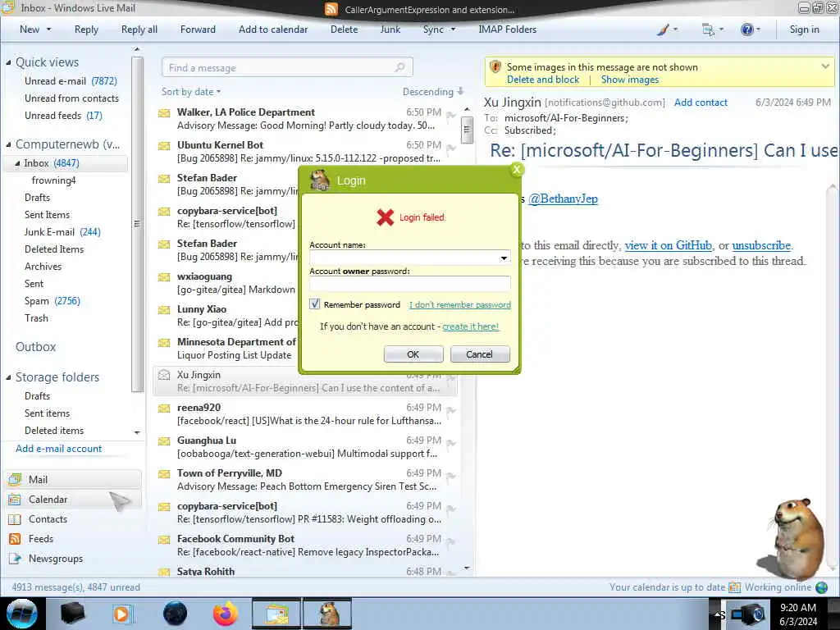Click OK in the Login dialog
Viewport: 840px width, 630px height.
pos(413,354)
